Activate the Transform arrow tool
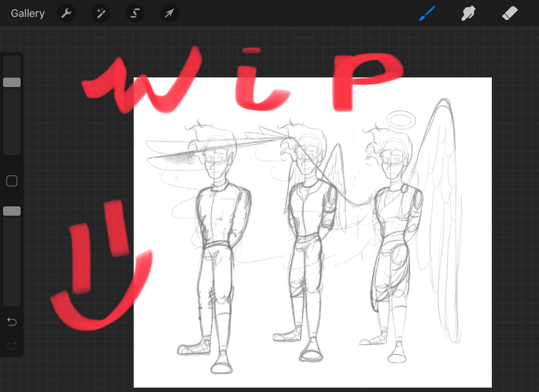 click(169, 13)
